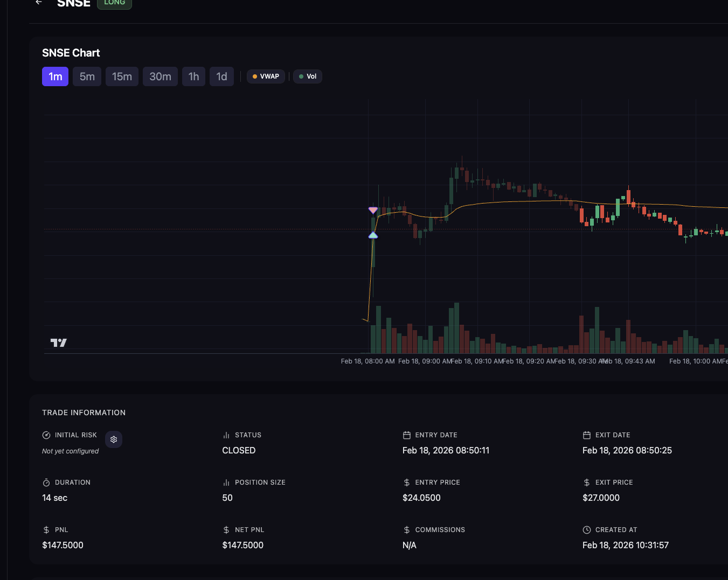Click the Exit Date calendar icon
The image size is (728, 580).
click(x=587, y=435)
